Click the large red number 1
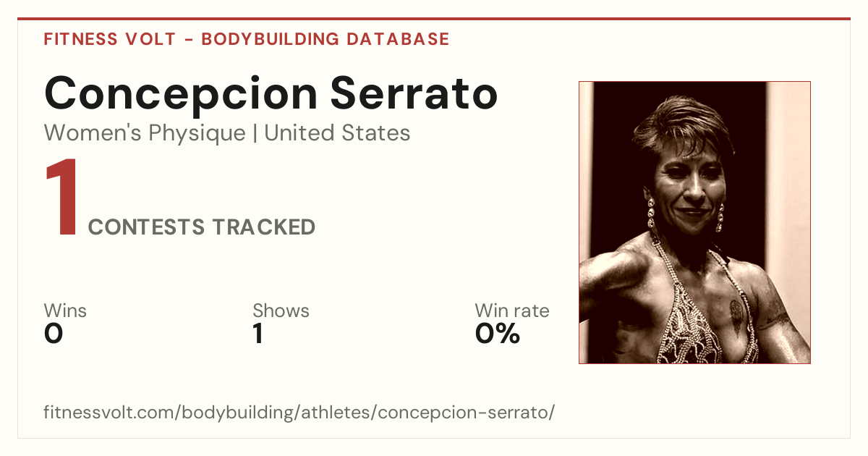The height and width of the screenshot is (456, 868). coord(62,198)
